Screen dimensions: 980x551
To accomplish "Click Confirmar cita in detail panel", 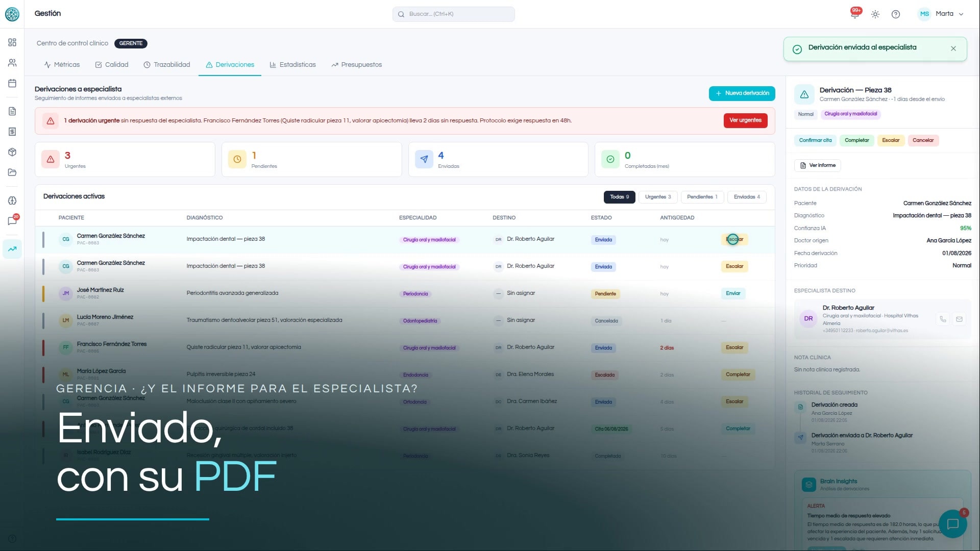I will (x=815, y=140).
